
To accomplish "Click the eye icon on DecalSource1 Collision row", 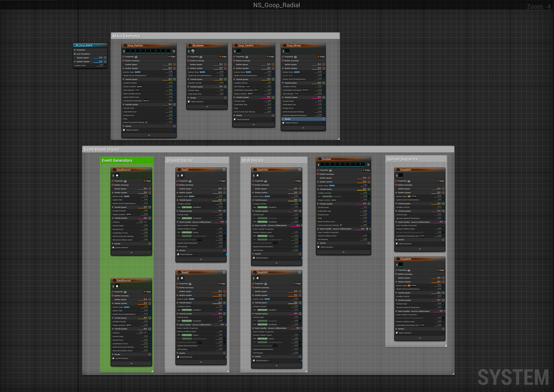I will (x=145, y=222).
